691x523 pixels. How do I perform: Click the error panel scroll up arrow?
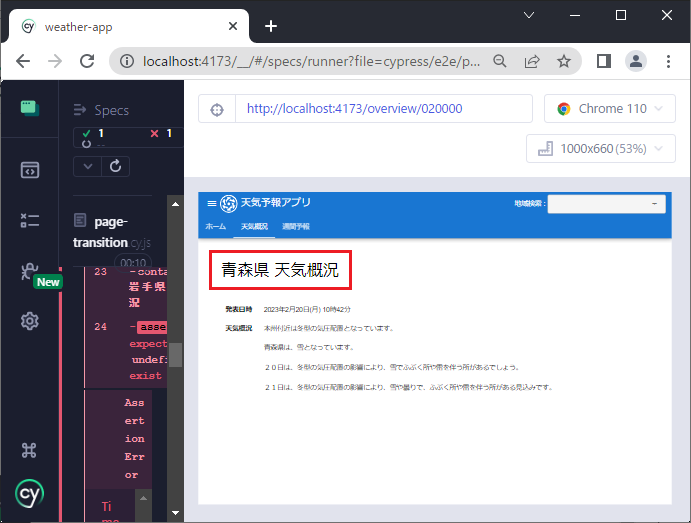tap(143, 498)
